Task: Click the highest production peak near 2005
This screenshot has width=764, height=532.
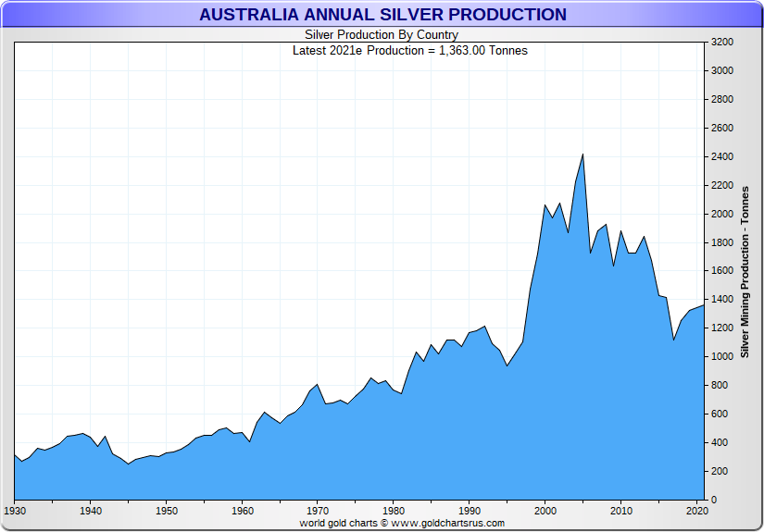Action: pyautogui.click(x=582, y=155)
